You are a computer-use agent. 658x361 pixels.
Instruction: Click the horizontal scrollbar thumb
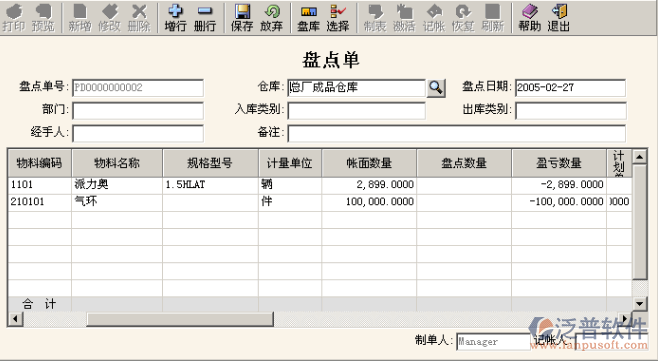(x=180, y=319)
